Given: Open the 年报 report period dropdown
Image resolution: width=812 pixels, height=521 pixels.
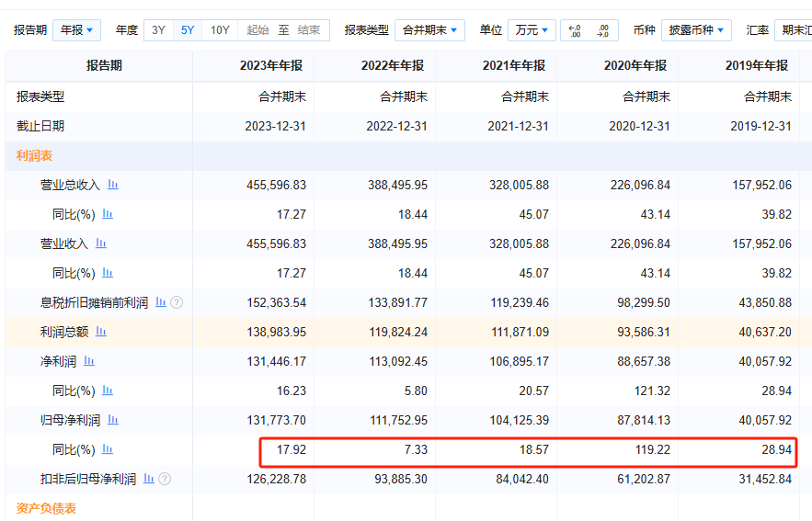Looking at the screenshot, I should coord(76,30).
